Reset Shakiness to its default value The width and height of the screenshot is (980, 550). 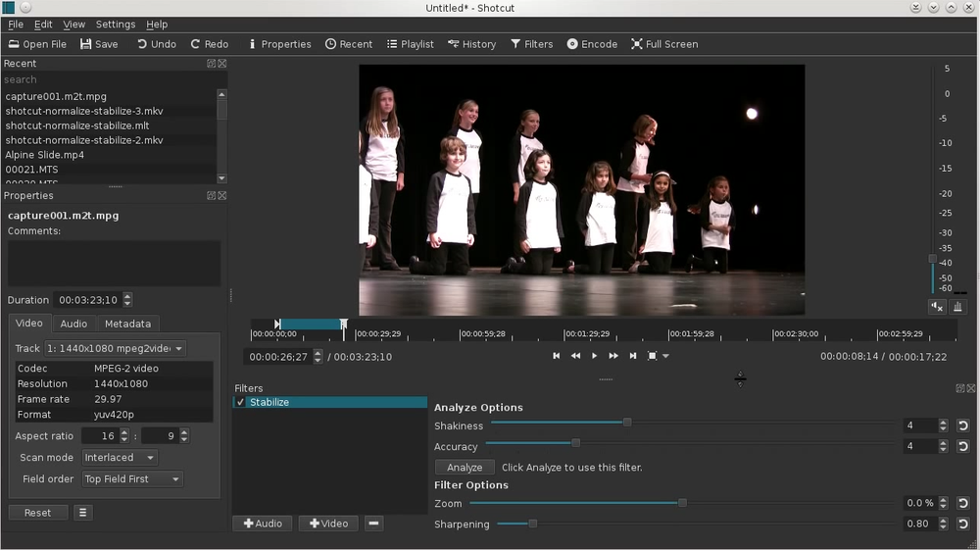click(963, 425)
